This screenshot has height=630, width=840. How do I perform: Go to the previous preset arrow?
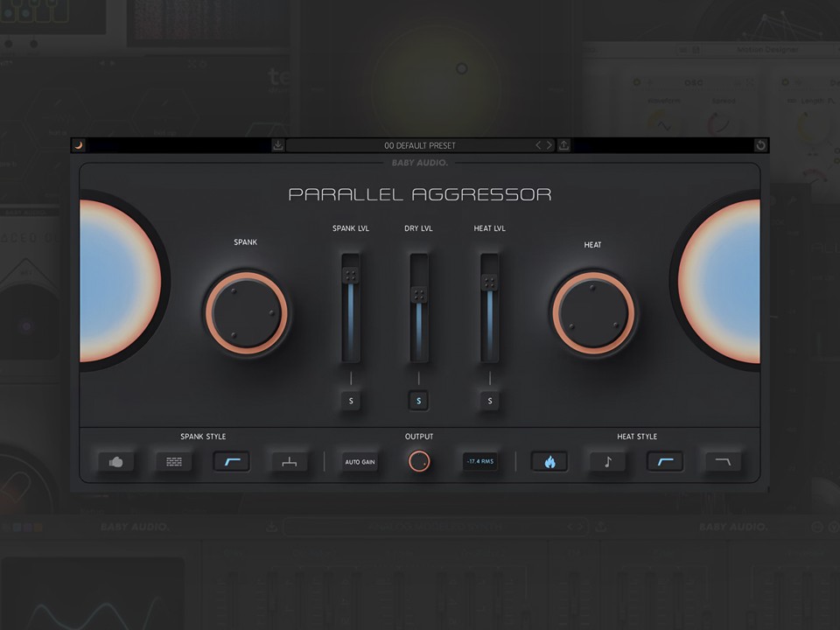(538, 145)
